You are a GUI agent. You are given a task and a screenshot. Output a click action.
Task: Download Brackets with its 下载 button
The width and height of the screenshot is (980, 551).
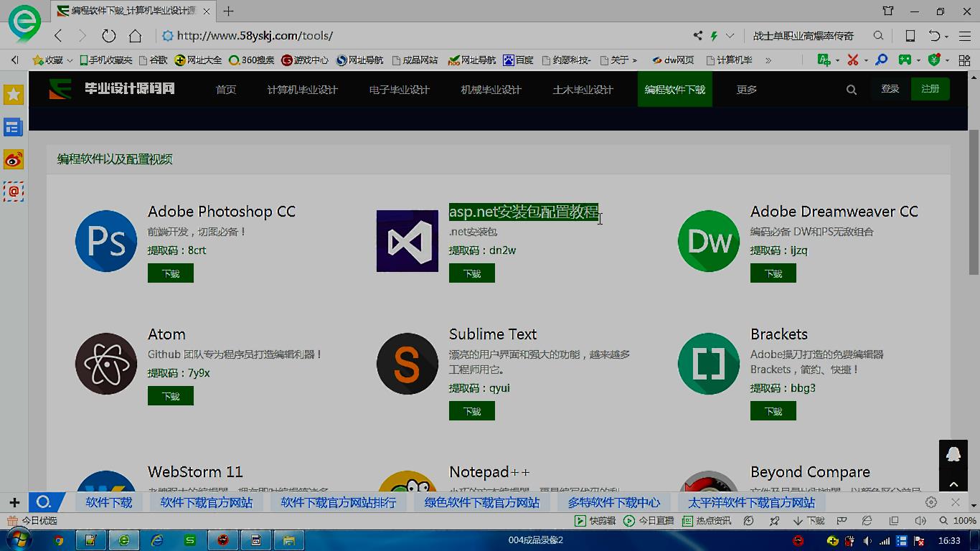click(x=773, y=411)
